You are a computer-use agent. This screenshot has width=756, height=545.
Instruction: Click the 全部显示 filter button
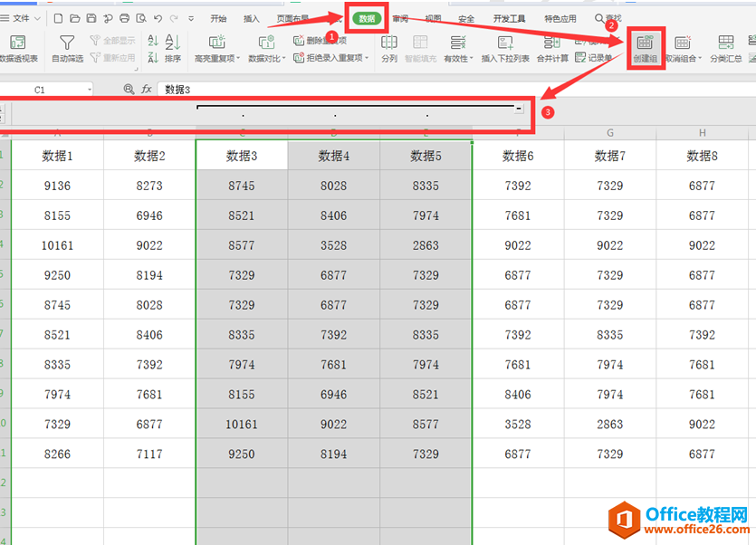click(113, 40)
